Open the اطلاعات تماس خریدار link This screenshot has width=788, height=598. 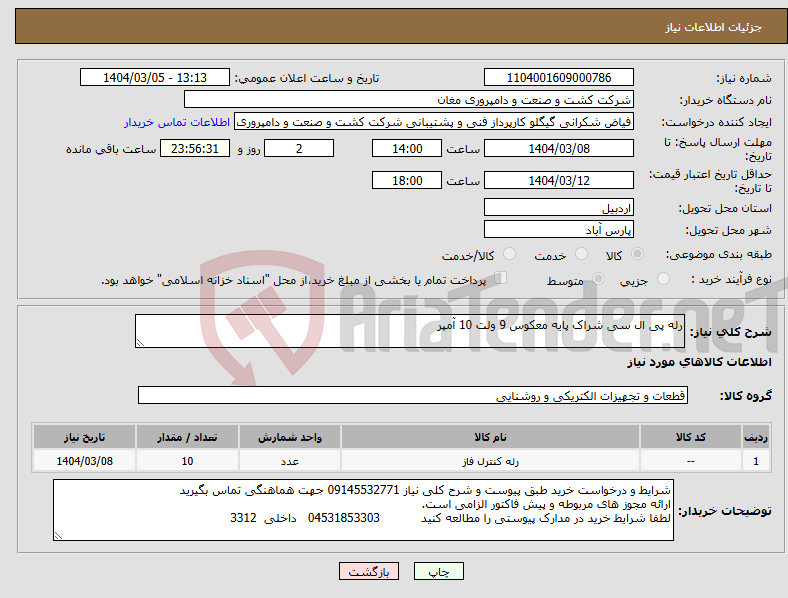coord(177,122)
